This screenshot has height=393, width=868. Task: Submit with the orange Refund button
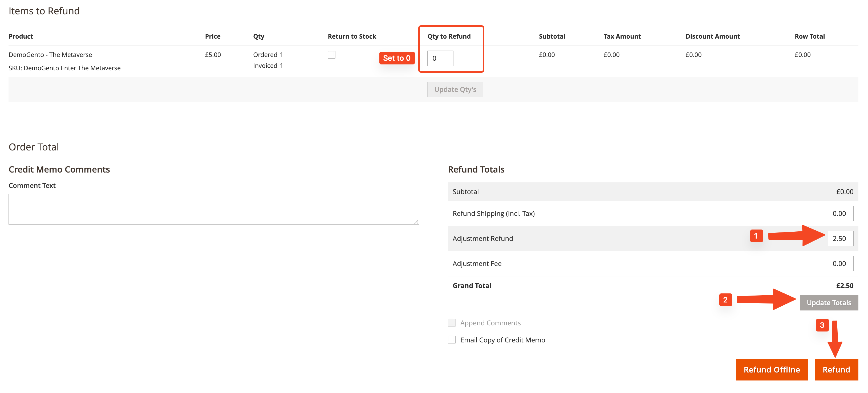tap(836, 369)
